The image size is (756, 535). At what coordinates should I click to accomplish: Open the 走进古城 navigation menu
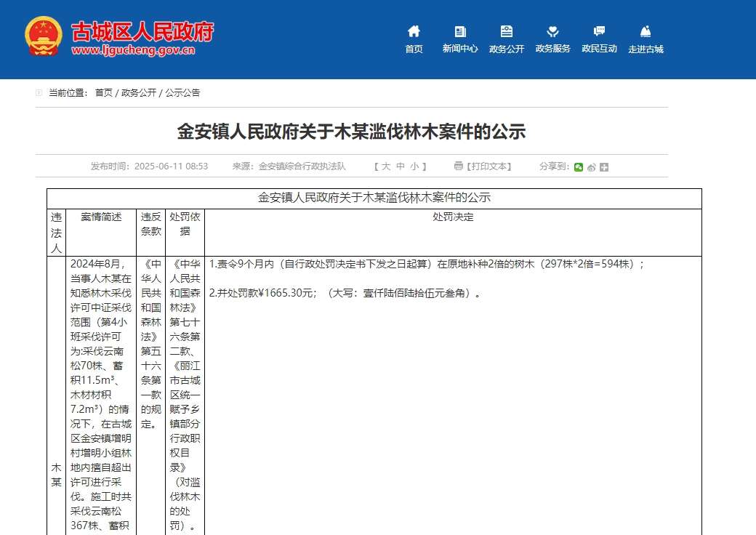645,49
